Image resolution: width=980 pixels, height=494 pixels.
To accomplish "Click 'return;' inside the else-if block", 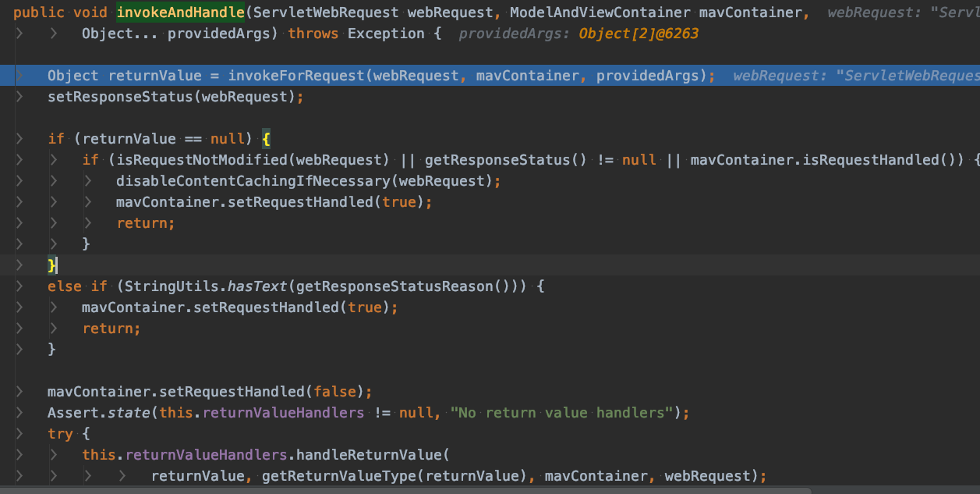I will pyautogui.click(x=111, y=329).
